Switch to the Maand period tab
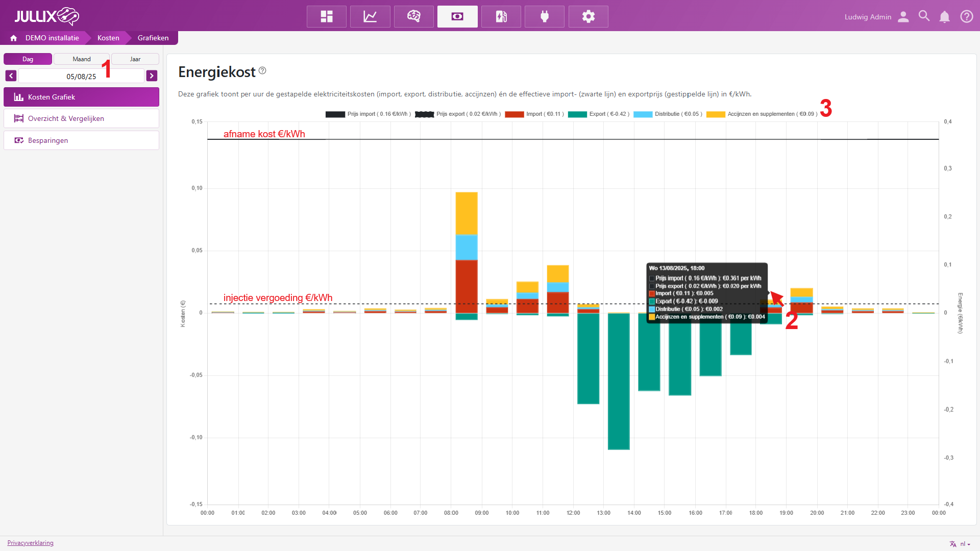This screenshot has height=551, width=980. point(82,59)
